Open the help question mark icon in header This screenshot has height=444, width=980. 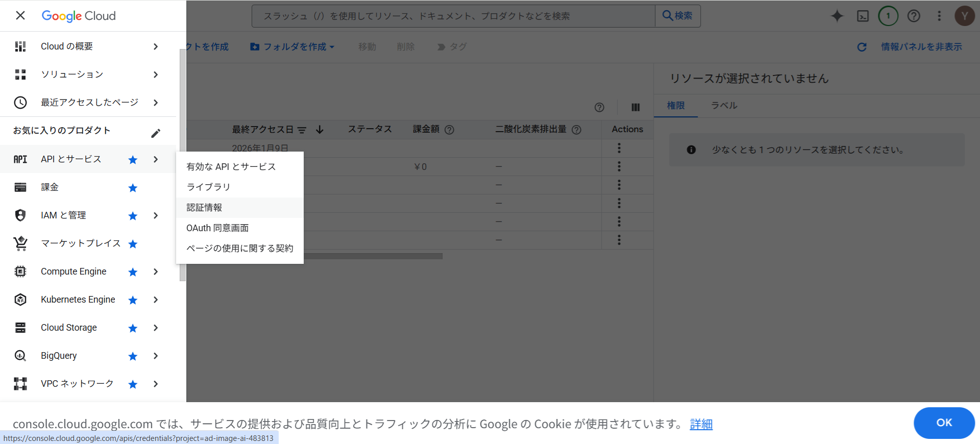(914, 16)
